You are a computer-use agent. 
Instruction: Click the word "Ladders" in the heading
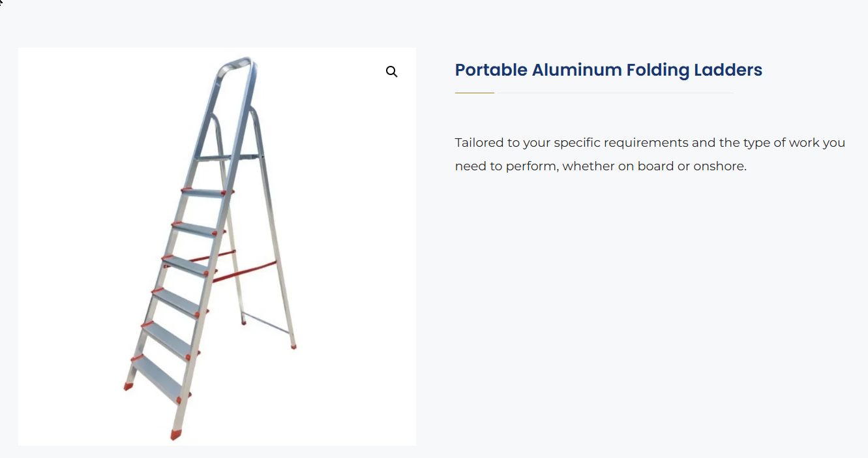click(x=728, y=70)
